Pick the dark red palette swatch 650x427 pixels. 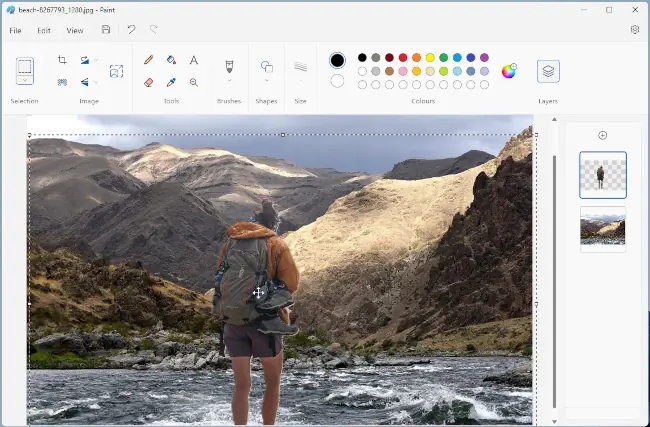tap(389, 58)
